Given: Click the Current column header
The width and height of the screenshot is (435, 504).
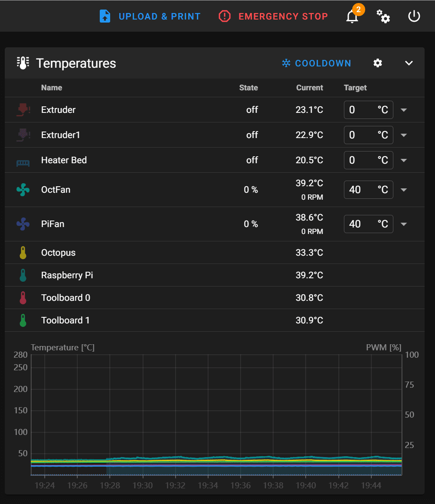Looking at the screenshot, I should pos(310,88).
